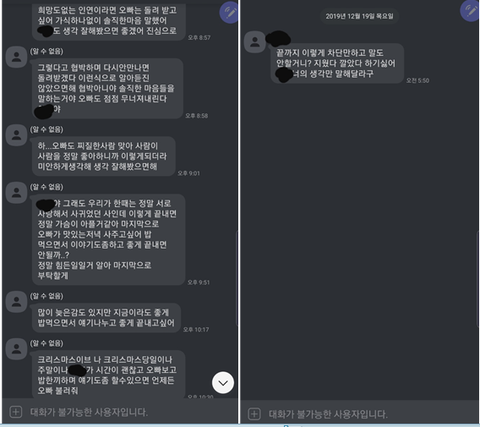Viewport: 480px width, 427px height.
Task: Click the pencil edit icon in right chat
Action: 469,11
